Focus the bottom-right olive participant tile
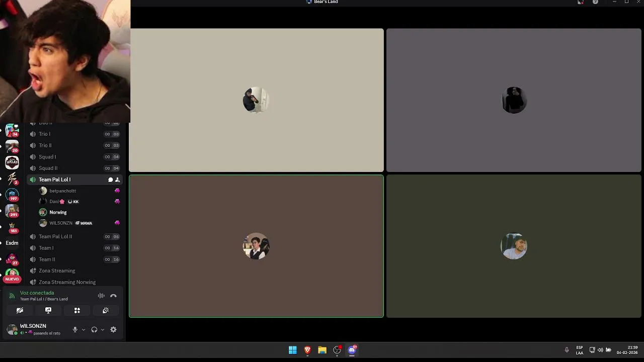Viewport: 644px width, 362px height. [514, 246]
